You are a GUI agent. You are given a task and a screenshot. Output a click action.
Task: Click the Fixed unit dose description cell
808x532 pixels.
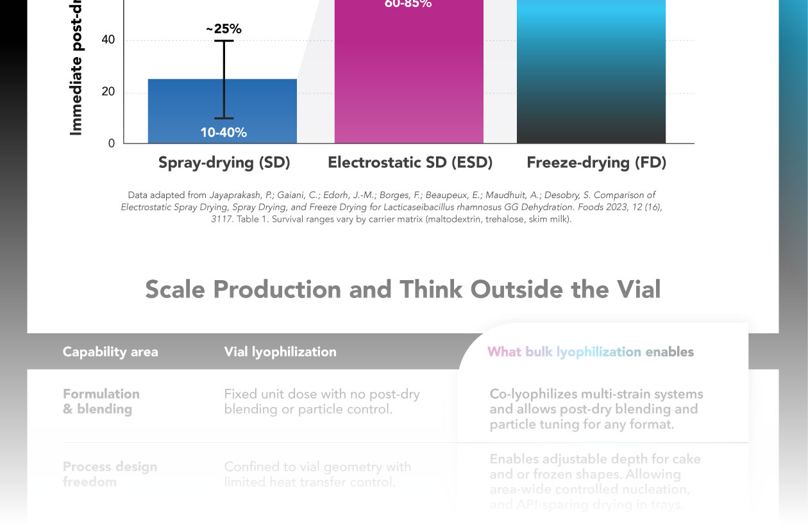coord(322,401)
